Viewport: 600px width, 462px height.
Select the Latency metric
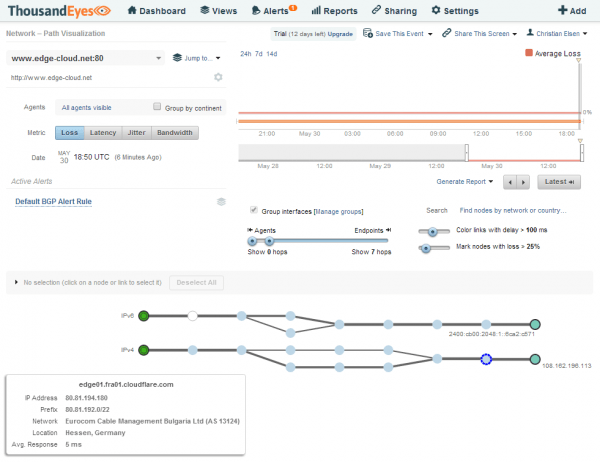click(103, 133)
